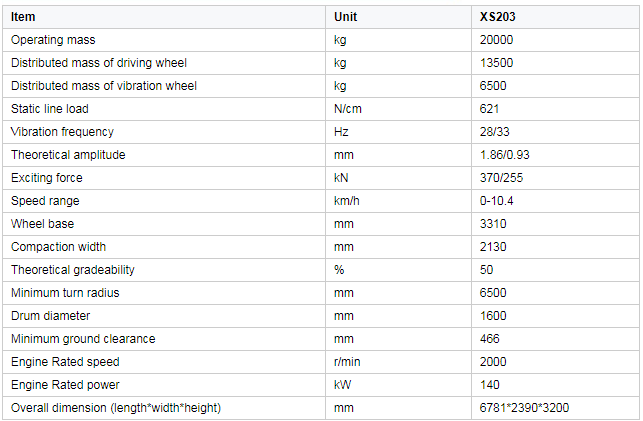Click the km/h unit cell

(x=346, y=201)
